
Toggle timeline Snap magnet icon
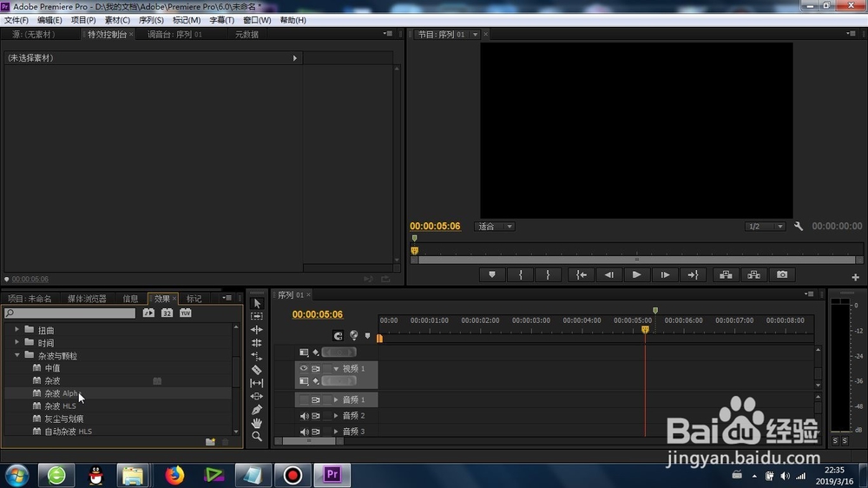pos(338,336)
